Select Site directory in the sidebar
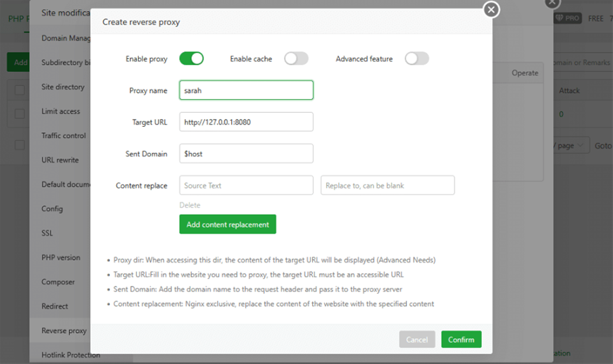Screen dimensions: 613x364 tap(63, 87)
